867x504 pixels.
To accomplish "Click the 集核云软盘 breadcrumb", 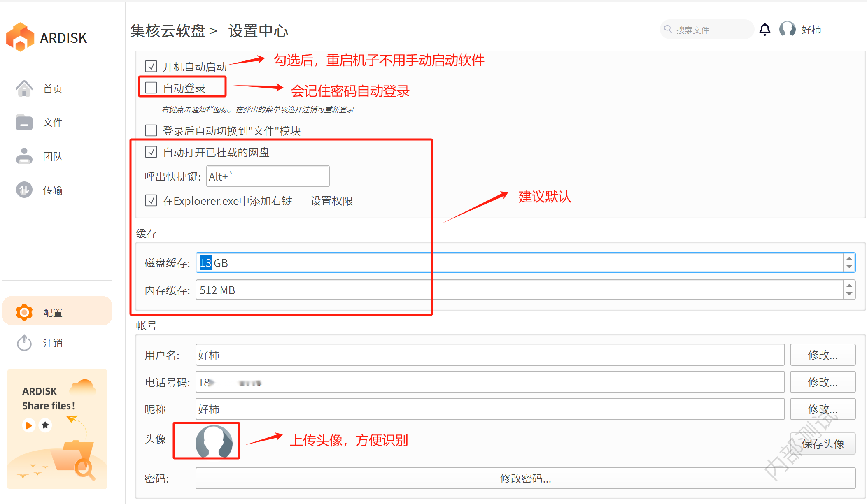I will [168, 31].
